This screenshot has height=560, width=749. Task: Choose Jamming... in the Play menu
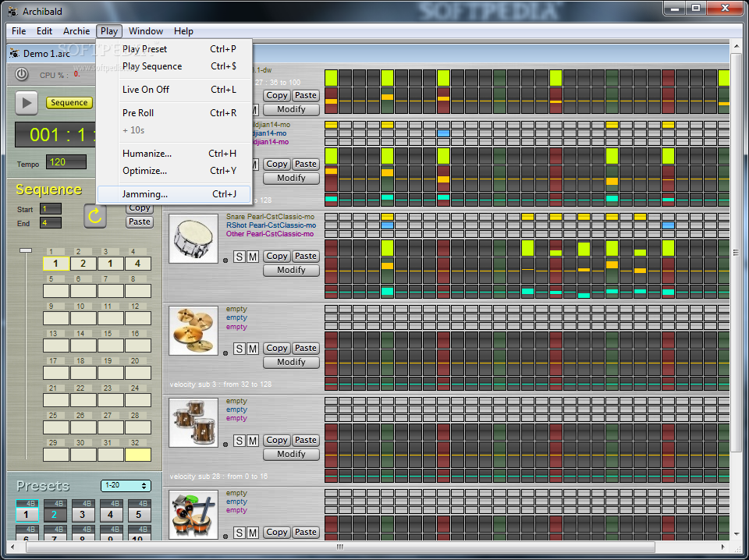click(174, 194)
